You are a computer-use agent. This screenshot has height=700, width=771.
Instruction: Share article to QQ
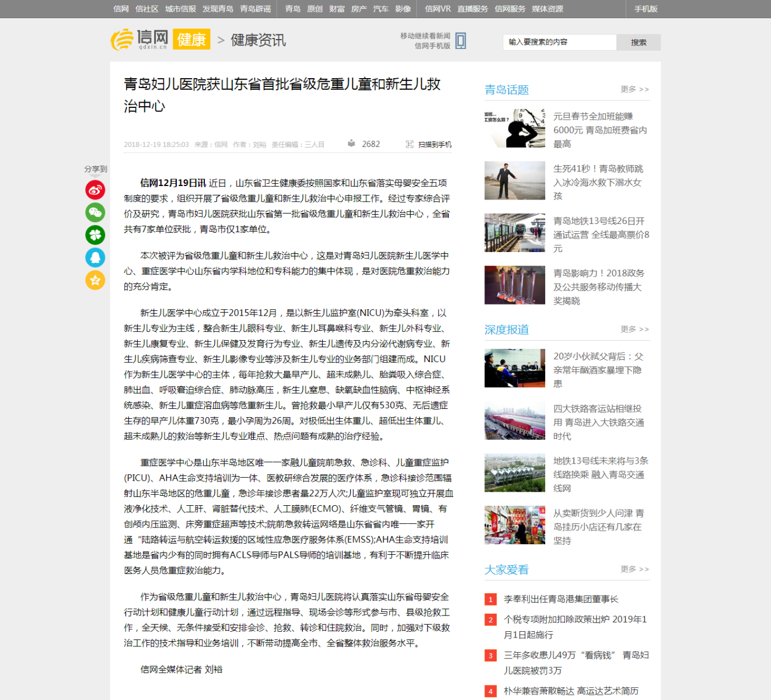click(95, 257)
